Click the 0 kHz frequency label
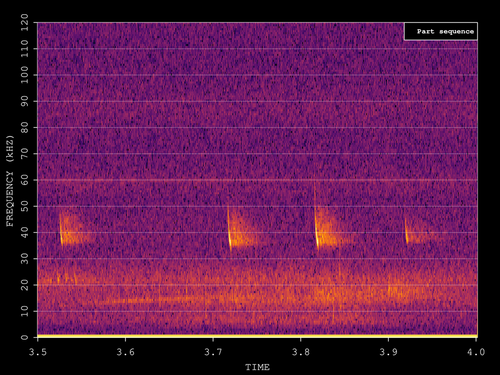 tap(25, 337)
